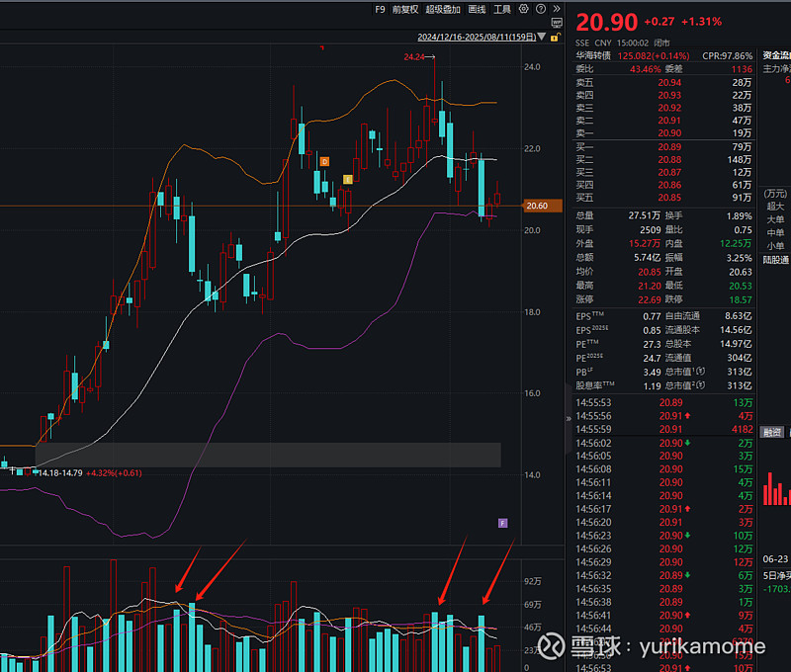Open the 前复权 adjustment menu

pos(403,9)
